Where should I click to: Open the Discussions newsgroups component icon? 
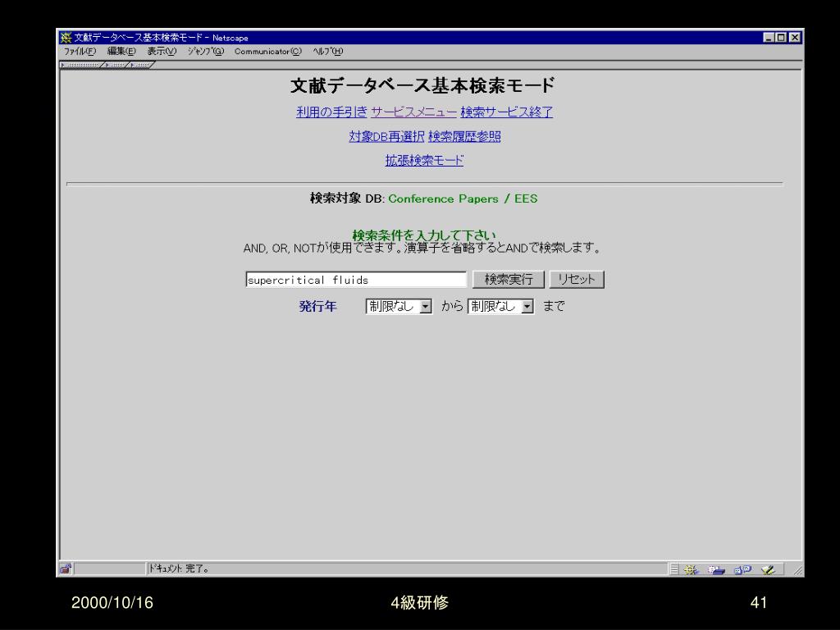tap(742, 569)
